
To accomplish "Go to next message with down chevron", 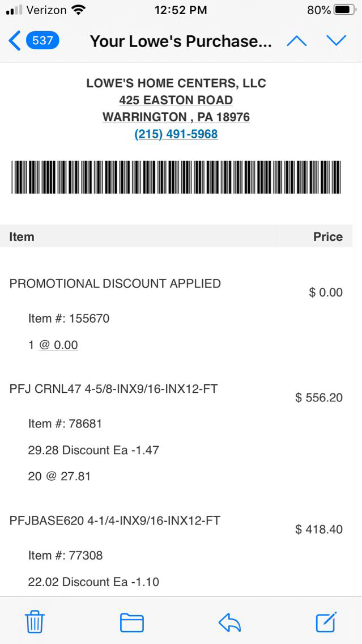I will click(336, 41).
